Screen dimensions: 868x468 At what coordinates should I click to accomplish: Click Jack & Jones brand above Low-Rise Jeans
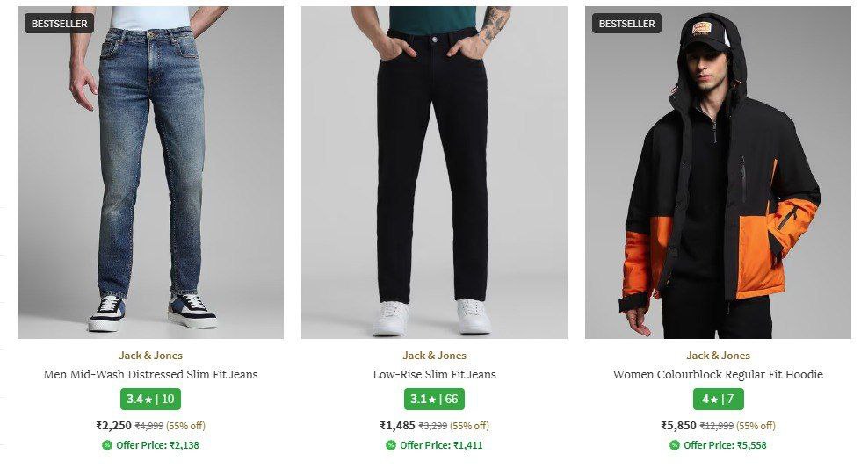(434, 356)
